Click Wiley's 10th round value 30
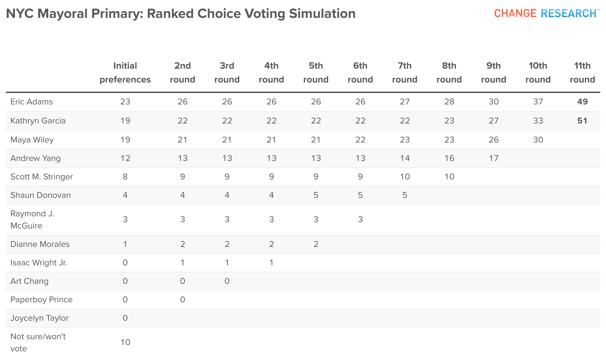 click(x=538, y=140)
